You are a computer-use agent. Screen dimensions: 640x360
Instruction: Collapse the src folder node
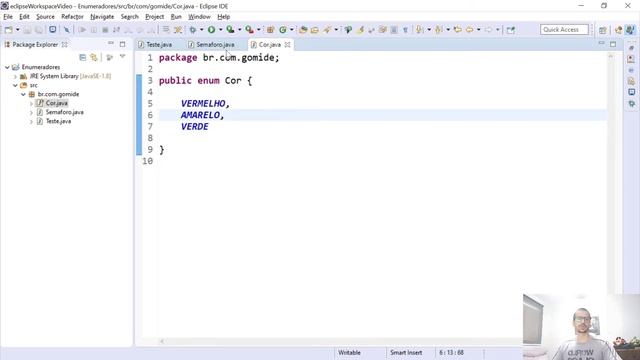click(x=16, y=85)
